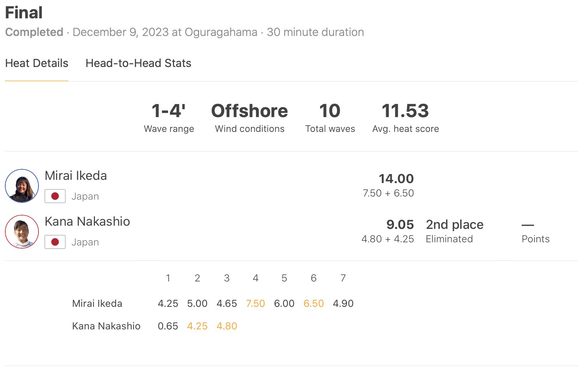
Task: Click Kana Nakashio's 9.05 heat total
Action: point(400,225)
